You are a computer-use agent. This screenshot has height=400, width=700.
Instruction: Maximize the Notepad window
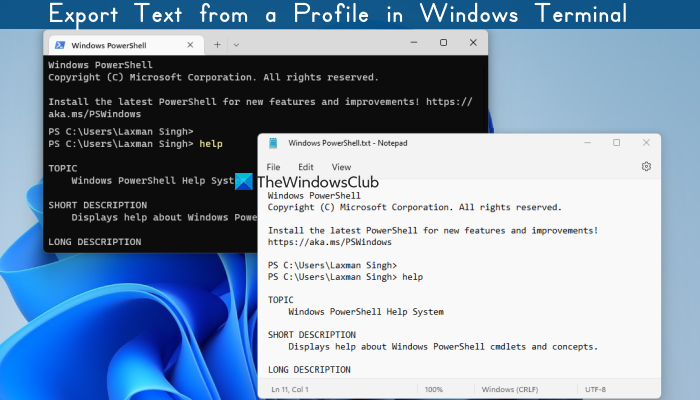tap(617, 142)
